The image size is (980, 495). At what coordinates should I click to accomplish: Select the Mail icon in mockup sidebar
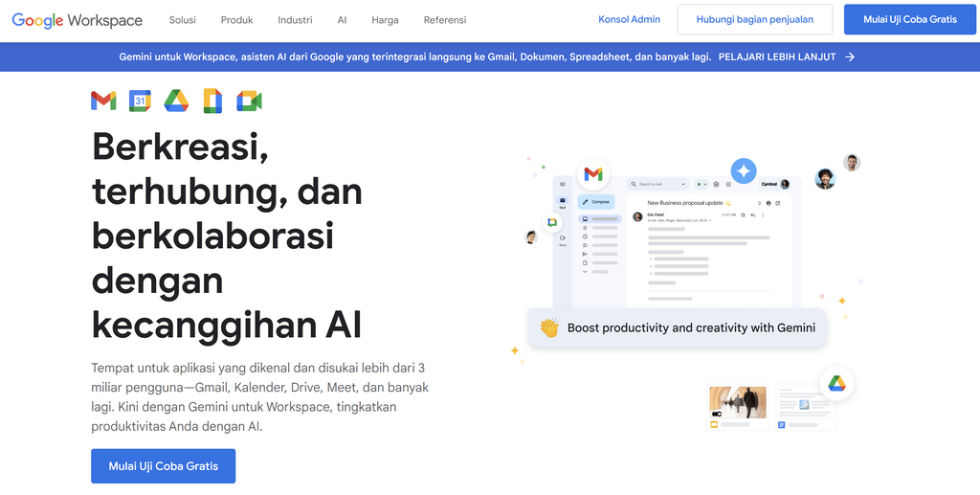[563, 200]
